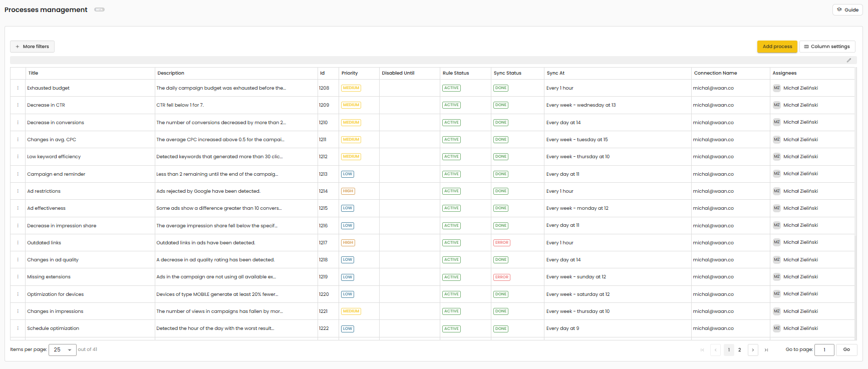Sort by the Priority column header
The image size is (868, 369).
(350, 73)
